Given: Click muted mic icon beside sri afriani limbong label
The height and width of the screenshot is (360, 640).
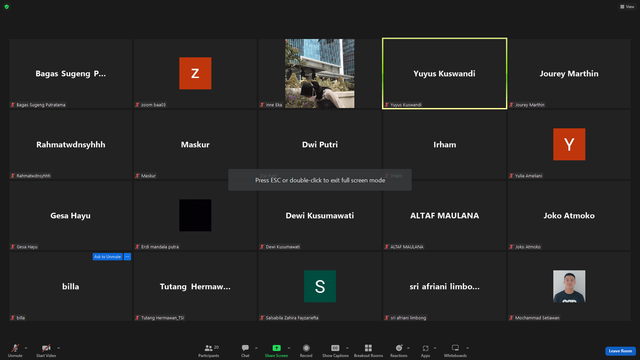Looking at the screenshot, I should point(387,318).
